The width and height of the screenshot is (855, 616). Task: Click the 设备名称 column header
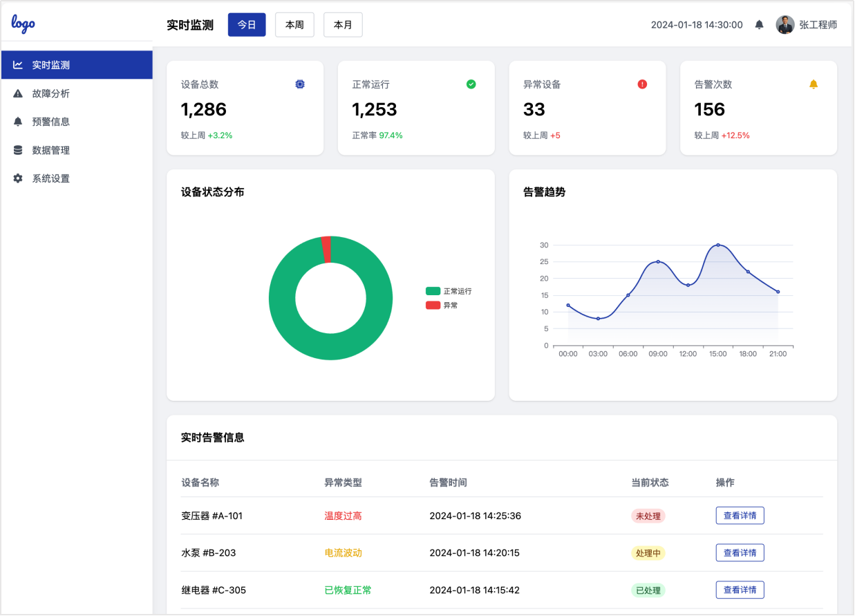[x=200, y=483]
